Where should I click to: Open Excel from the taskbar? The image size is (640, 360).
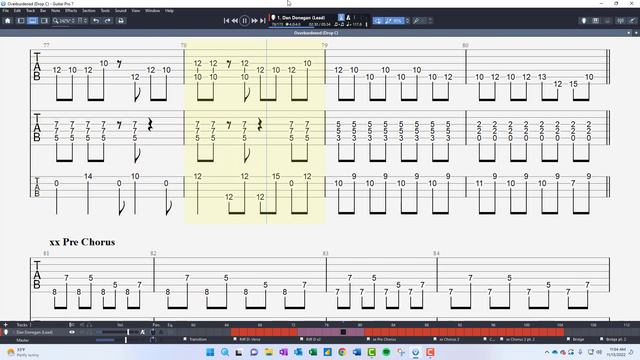coord(313,352)
